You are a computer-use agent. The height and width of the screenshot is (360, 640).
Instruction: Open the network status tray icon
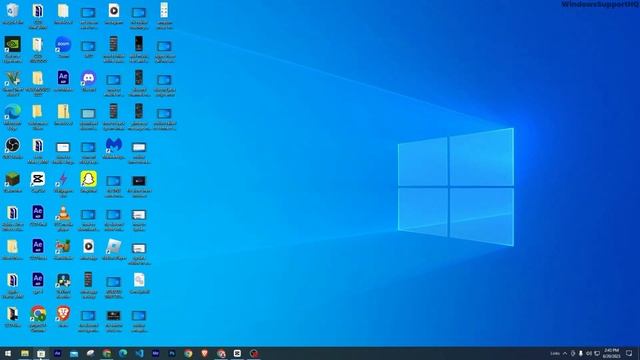click(597, 353)
